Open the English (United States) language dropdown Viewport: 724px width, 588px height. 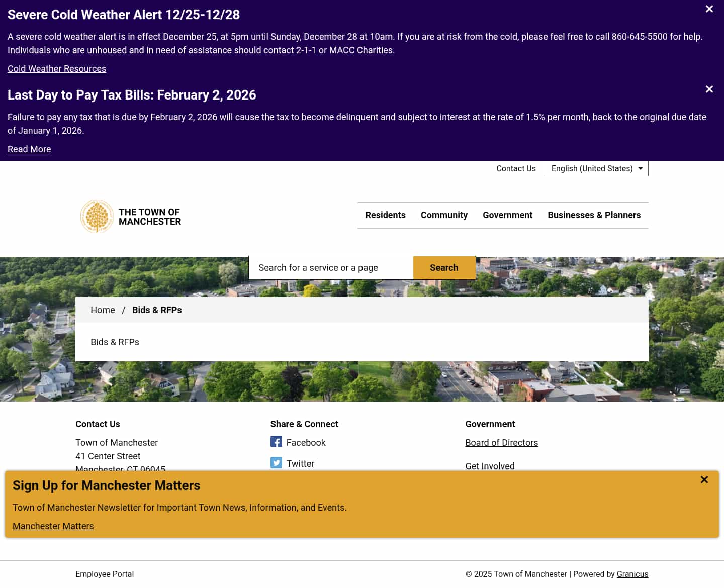point(595,168)
